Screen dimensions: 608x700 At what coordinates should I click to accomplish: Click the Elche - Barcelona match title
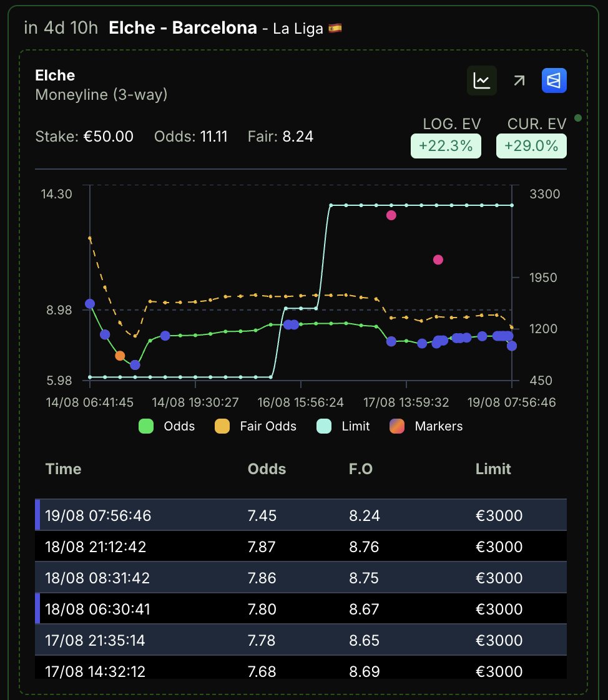183,27
